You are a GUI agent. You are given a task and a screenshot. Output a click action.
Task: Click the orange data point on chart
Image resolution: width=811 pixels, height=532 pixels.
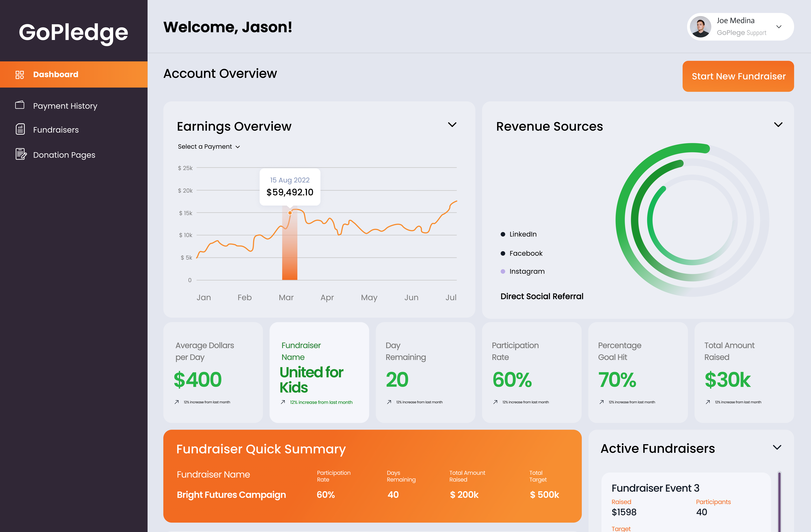(x=290, y=213)
